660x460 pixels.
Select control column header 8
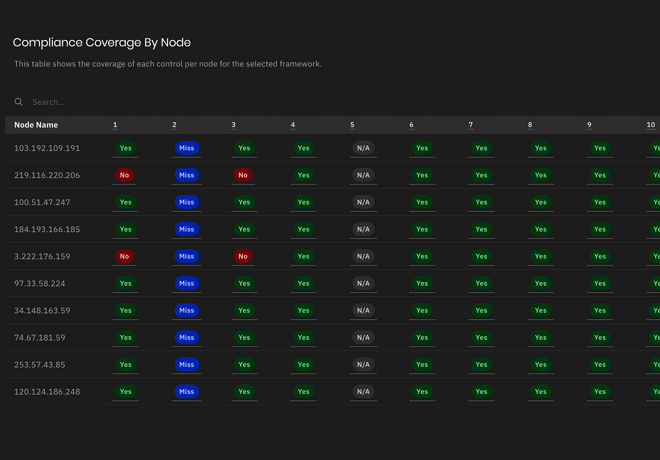pyautogui.click(x=530, y=125)
